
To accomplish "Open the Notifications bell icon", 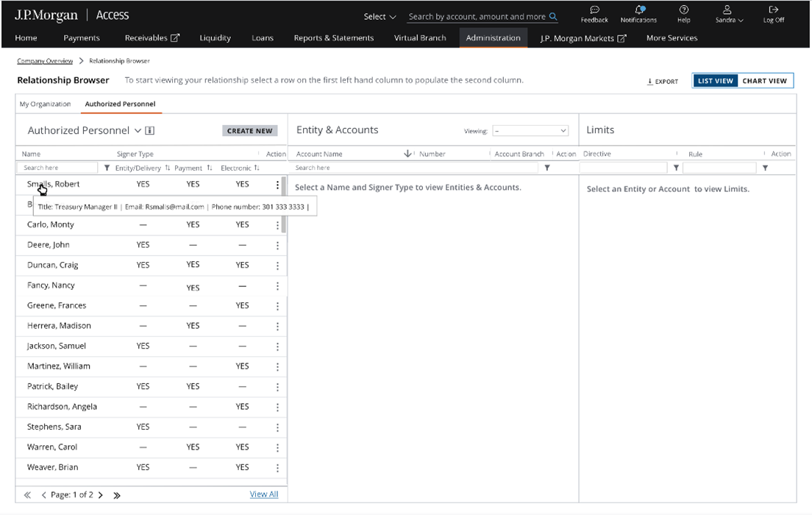I will pos(638,10).
